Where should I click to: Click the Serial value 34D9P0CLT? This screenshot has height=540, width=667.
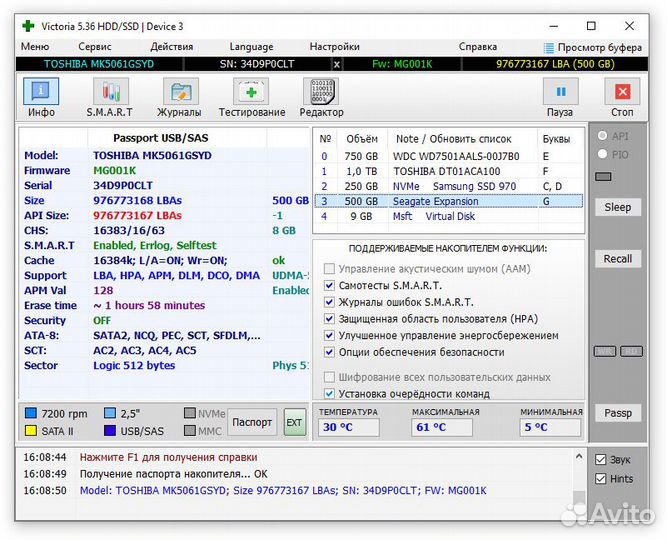123,186
